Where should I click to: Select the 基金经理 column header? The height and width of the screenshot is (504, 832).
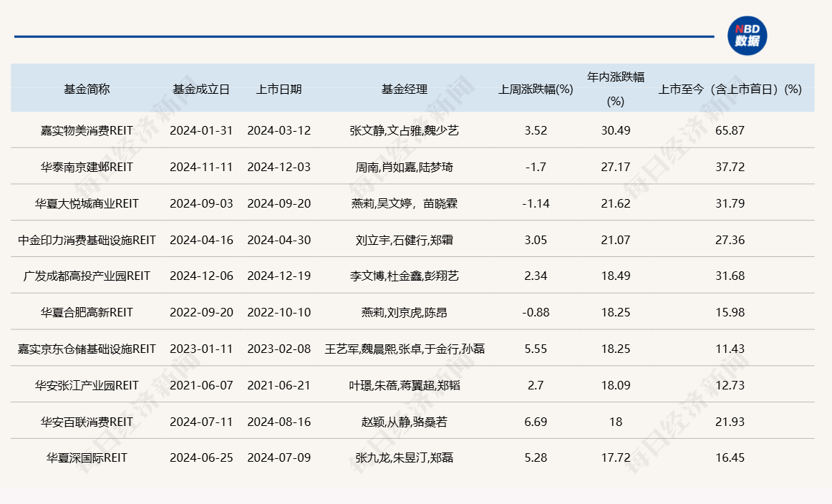click(404, 89)
